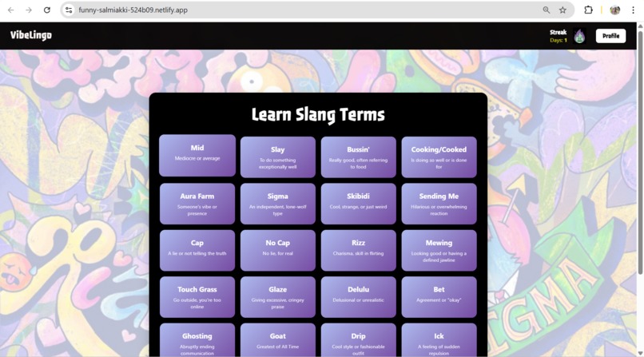Open the browser extensions puzzle icon

[588, 10]
